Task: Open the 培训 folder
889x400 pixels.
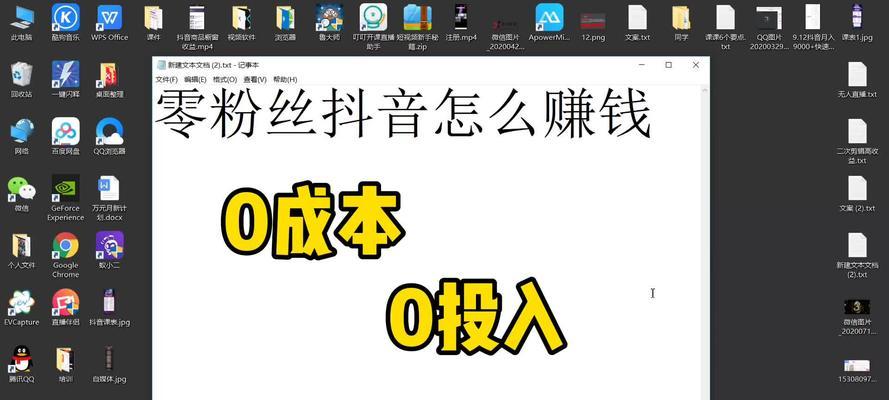Action: tap(64, 365)
